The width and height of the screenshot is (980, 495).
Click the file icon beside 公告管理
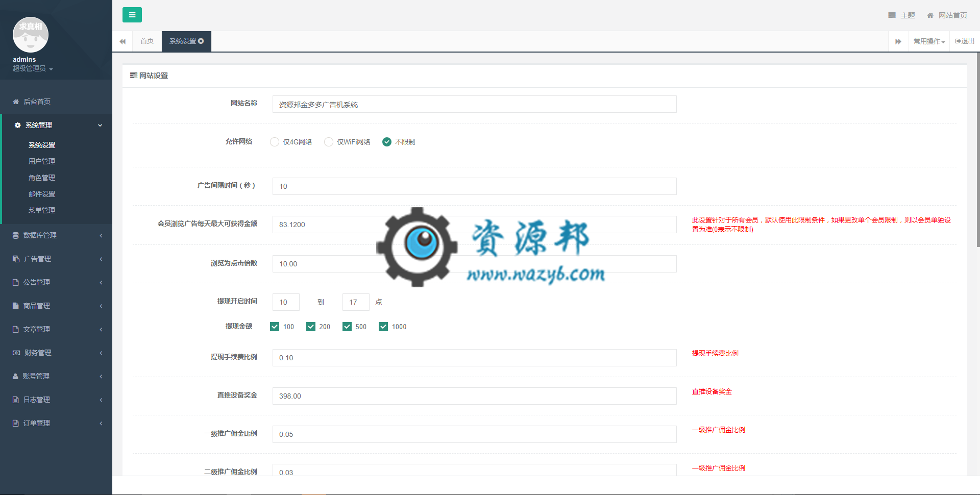pos(16,282)
